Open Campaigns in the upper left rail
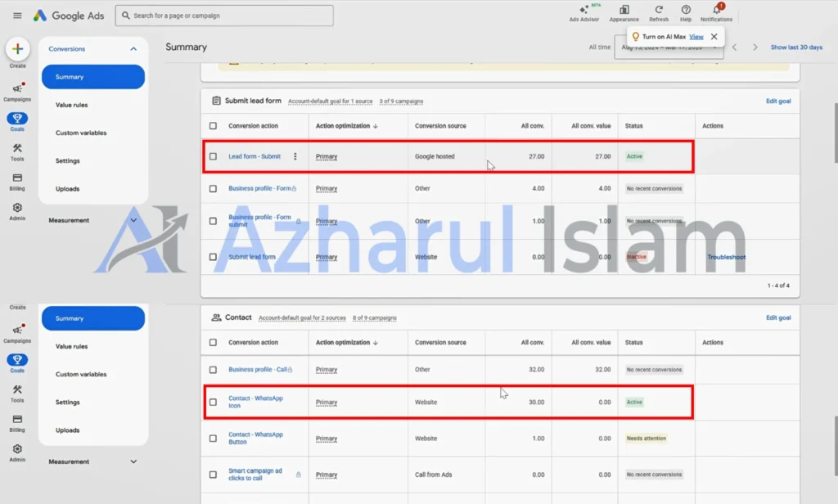The image size is (838, 504). (x=17, y=92)
